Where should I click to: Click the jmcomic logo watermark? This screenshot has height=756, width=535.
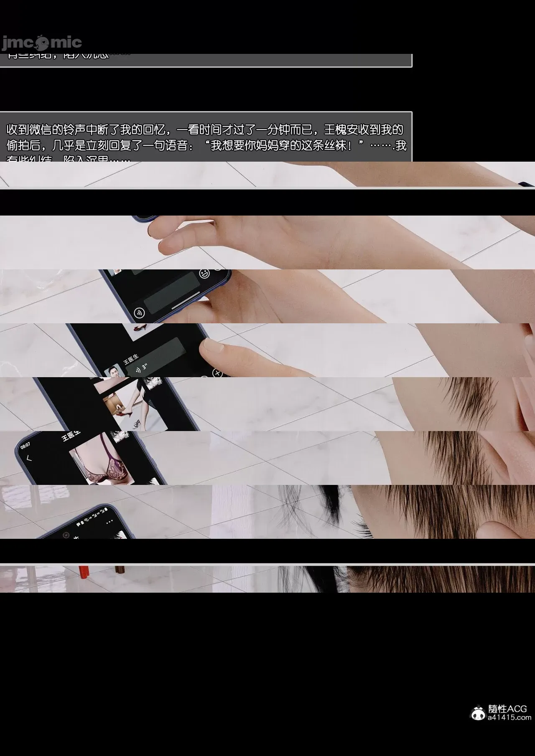pos(41,42)
